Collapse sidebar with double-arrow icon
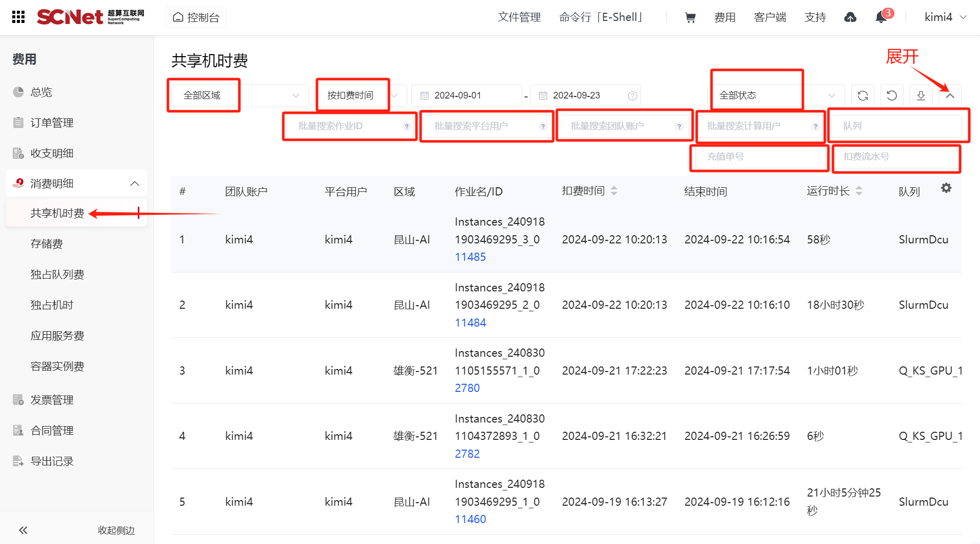This screenshot has width=980, height=544. pos(23,530)
